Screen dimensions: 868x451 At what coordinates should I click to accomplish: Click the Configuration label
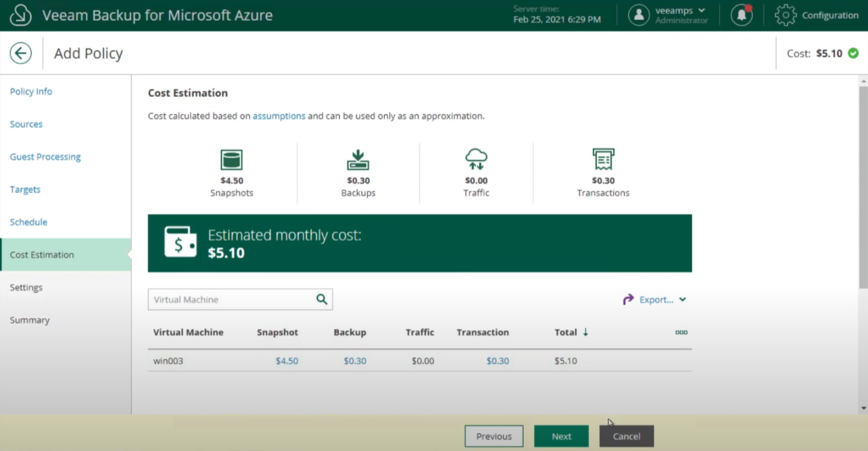[x=830, y=15]
